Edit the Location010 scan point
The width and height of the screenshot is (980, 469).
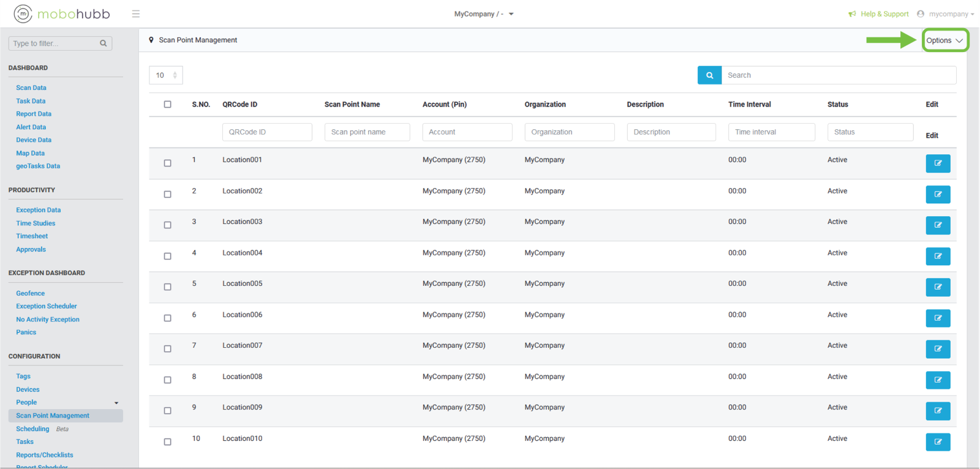[937, 441]
